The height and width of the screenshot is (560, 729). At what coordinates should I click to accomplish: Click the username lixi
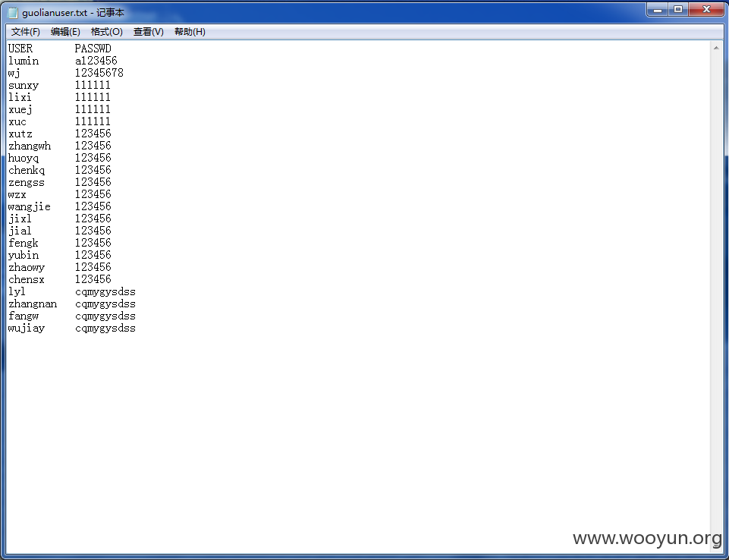20,97
